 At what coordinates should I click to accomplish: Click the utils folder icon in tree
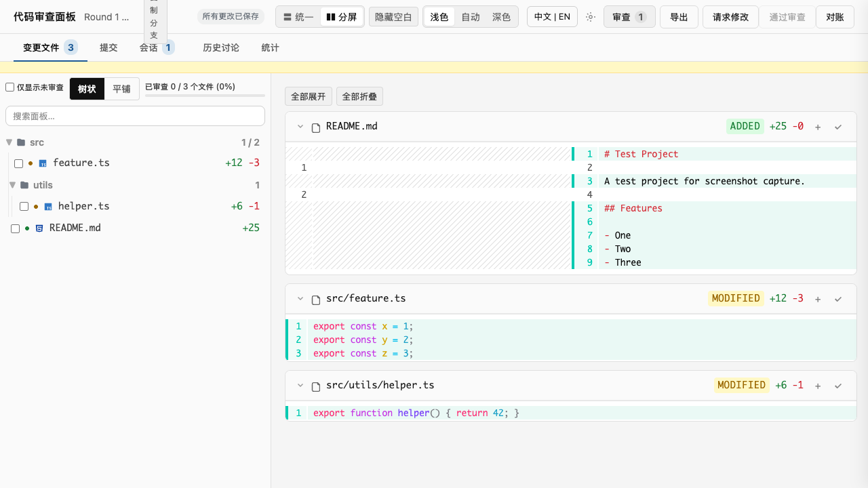pos(25,185)
